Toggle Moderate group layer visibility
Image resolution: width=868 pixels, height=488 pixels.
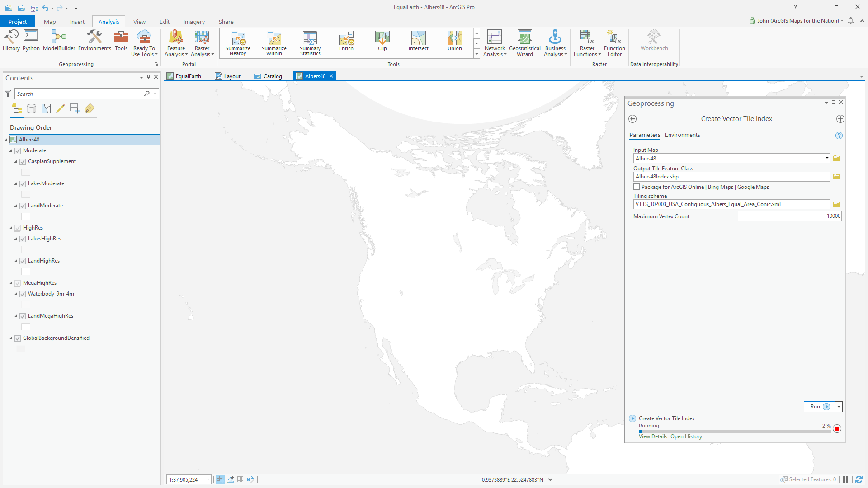point(18,151)
